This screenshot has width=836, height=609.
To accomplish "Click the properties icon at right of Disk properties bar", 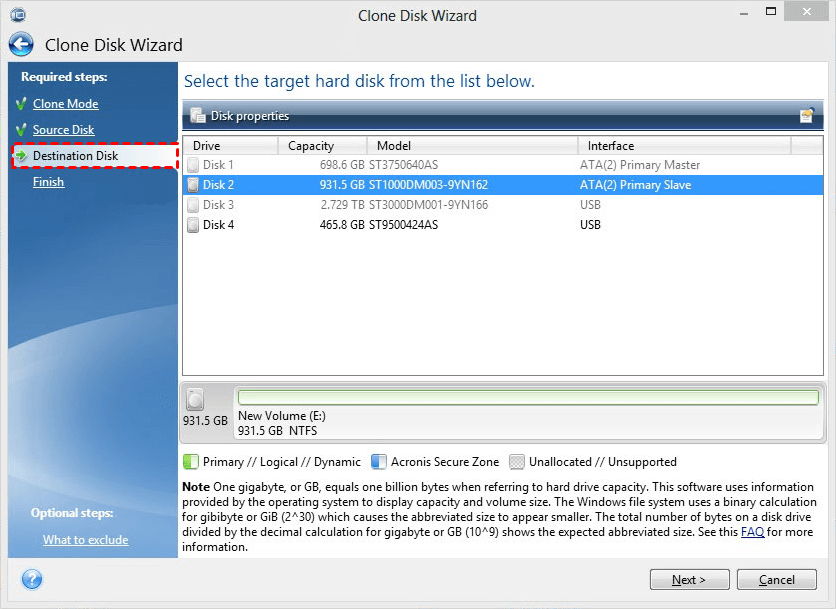I will coord(807,115).
